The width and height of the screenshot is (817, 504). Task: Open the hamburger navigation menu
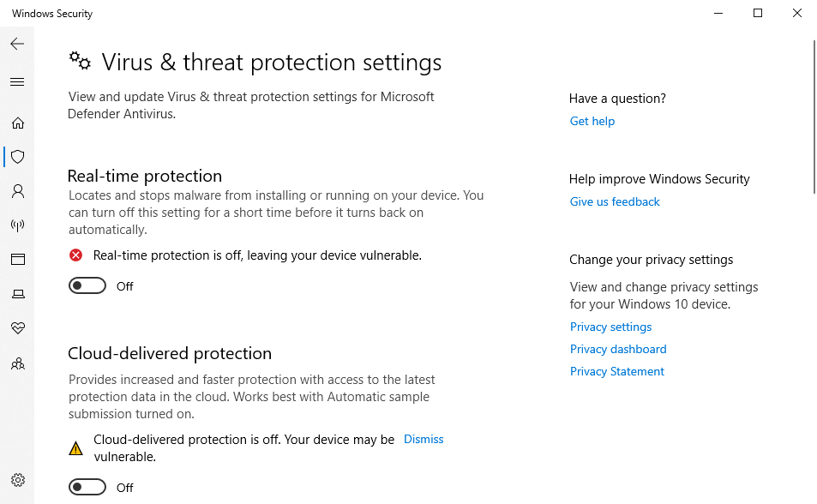click(17, 82)
